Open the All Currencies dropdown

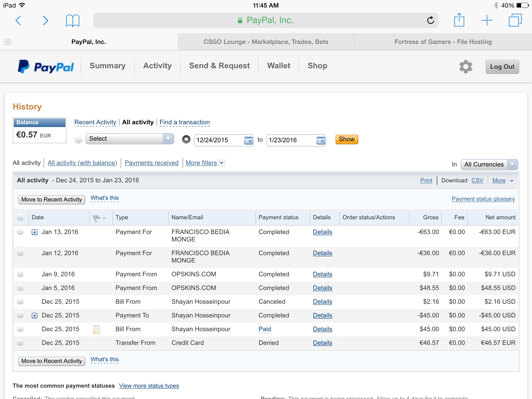pyautogui.click(x=489, y=165)
